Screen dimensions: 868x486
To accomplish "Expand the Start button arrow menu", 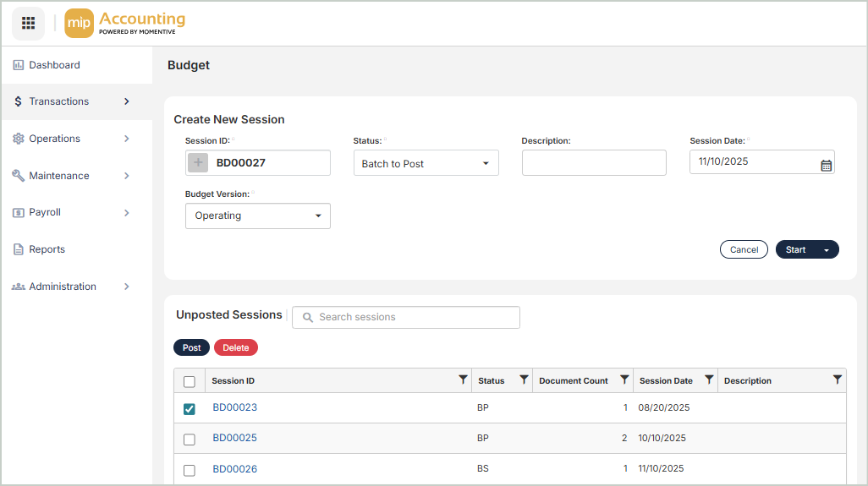I will point(827,250).
